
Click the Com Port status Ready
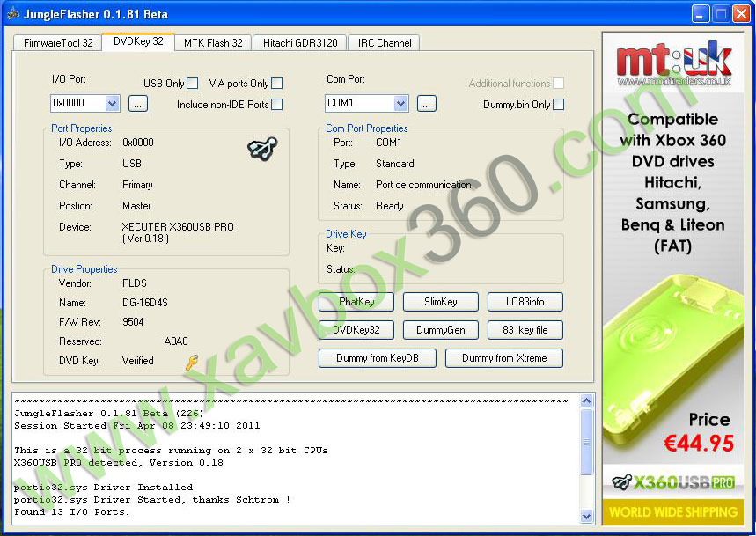[x=390, y=206]
